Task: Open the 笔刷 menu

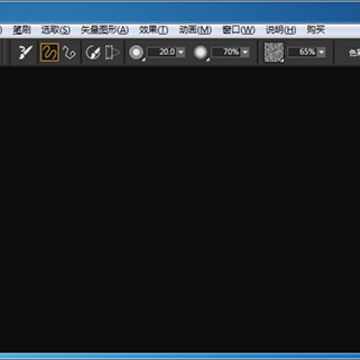Action: pyautogui.click(x=21, y=30)
